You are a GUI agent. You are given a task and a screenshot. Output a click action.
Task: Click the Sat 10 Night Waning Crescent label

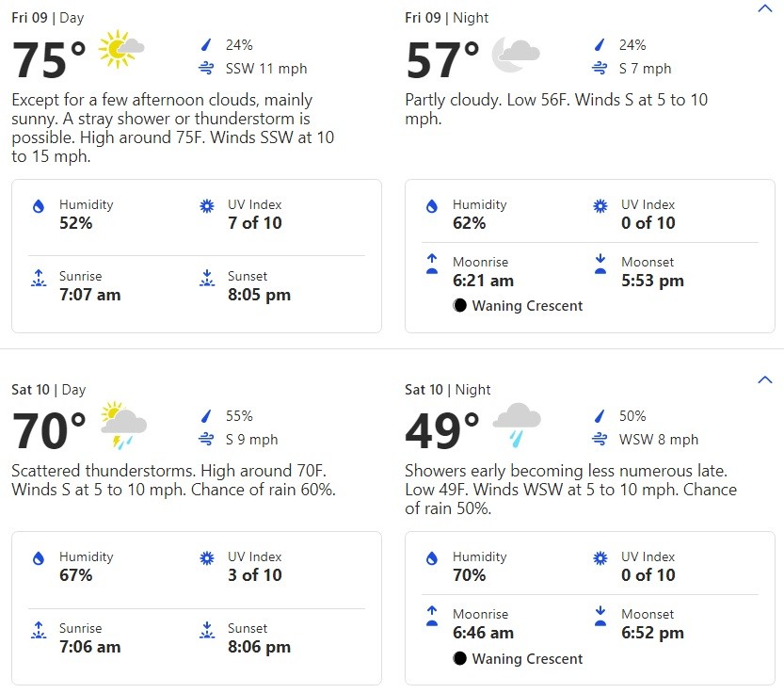(x=527, y=659)
